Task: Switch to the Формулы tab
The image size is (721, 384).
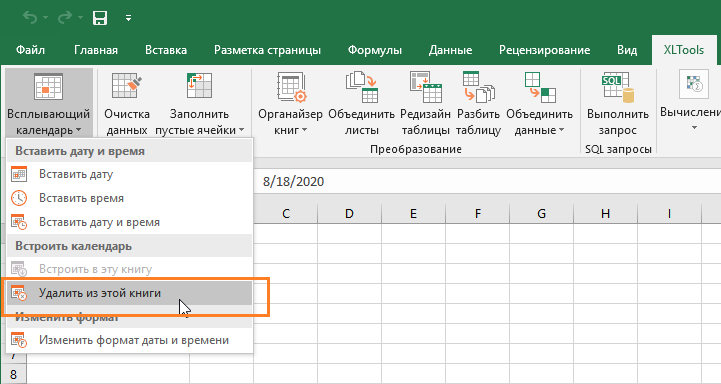Action: 375,50
